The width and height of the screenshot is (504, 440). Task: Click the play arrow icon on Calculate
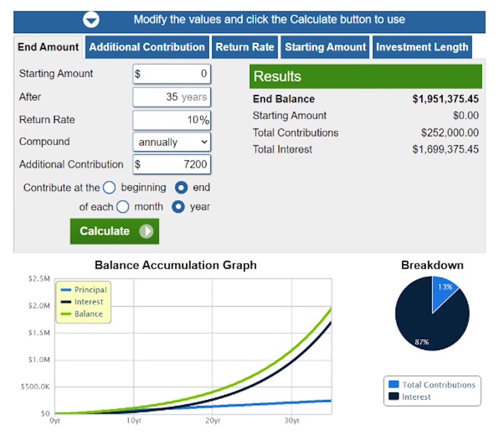[x=146, y=231]
